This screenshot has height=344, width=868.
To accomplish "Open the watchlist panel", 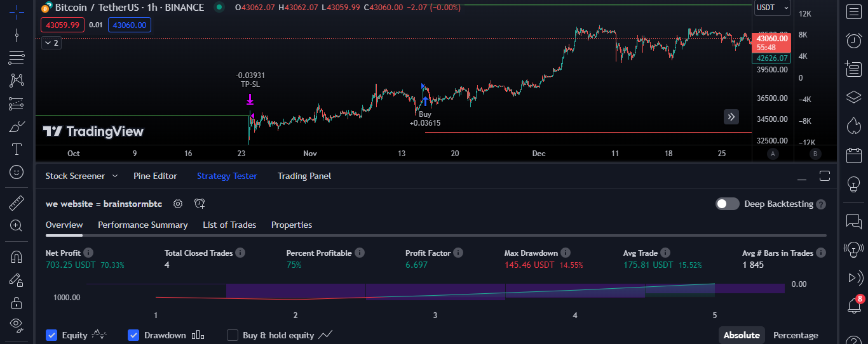I will click(x=853, y=11).
